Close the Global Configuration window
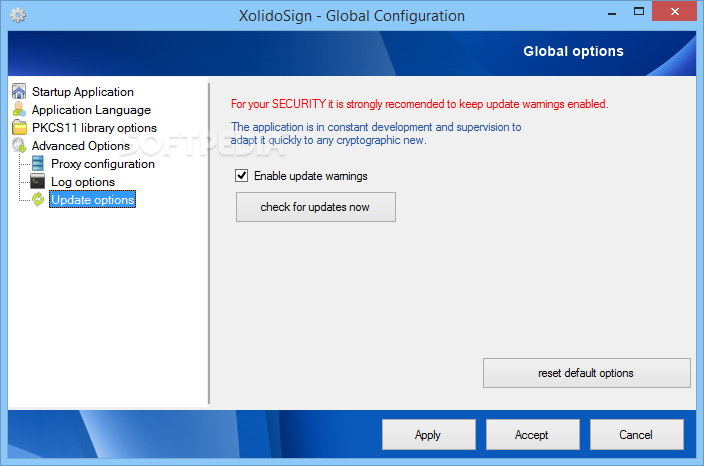The image size is (704, 466). 674,12
